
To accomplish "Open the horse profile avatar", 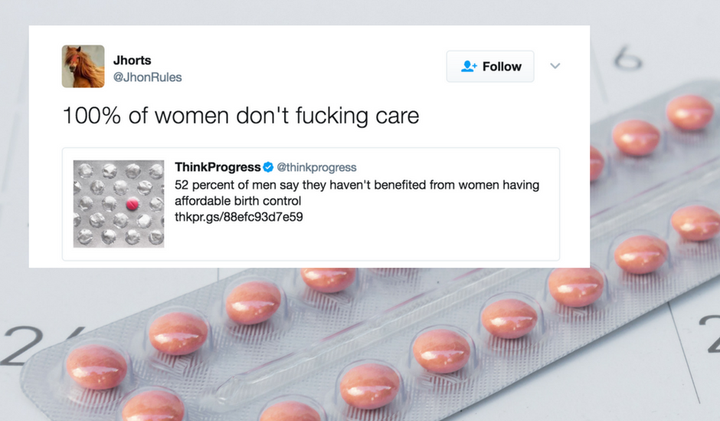I will click(x=83, y=66).
